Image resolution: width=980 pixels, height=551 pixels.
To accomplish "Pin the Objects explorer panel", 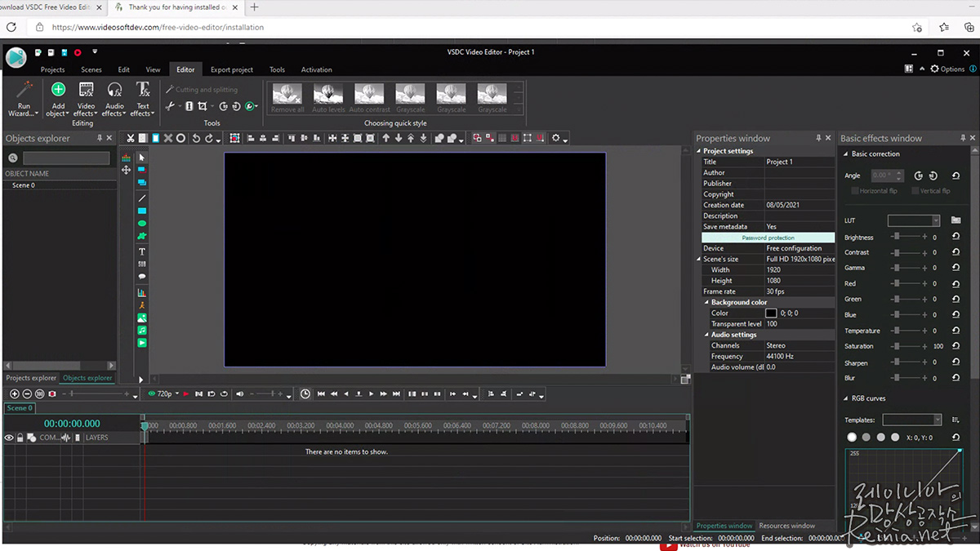I will [x=100, y=138].
